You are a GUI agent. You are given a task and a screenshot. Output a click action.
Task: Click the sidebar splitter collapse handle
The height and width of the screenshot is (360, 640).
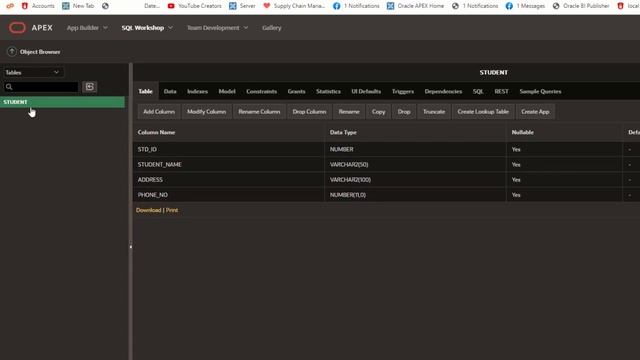click(x=131, y=247)
